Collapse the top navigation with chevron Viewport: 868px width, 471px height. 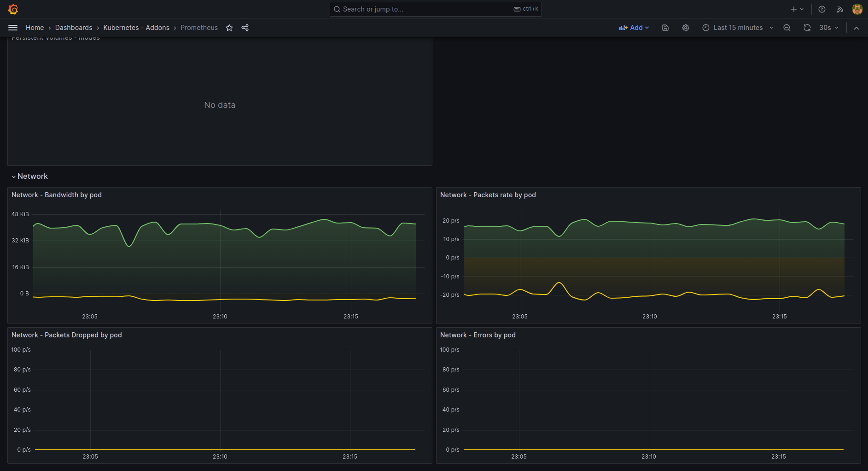click(856, 28)
